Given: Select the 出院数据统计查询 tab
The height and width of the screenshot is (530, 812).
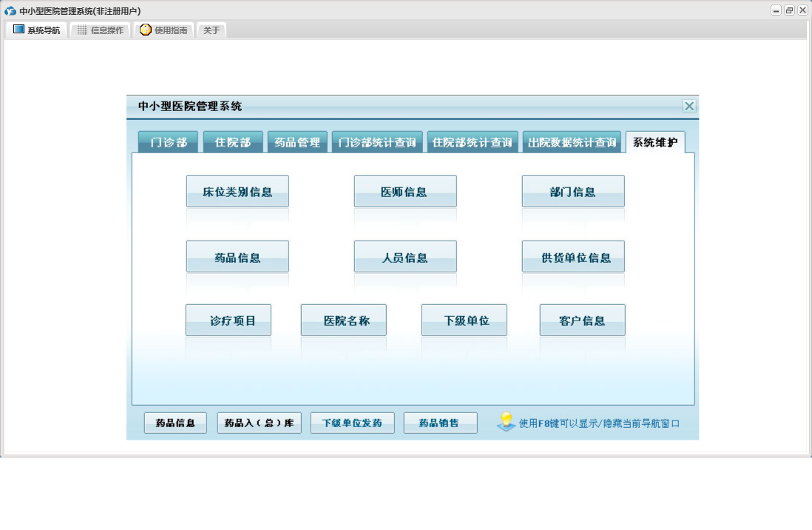Looking at the screenshot, I should (x=572, y=142).
